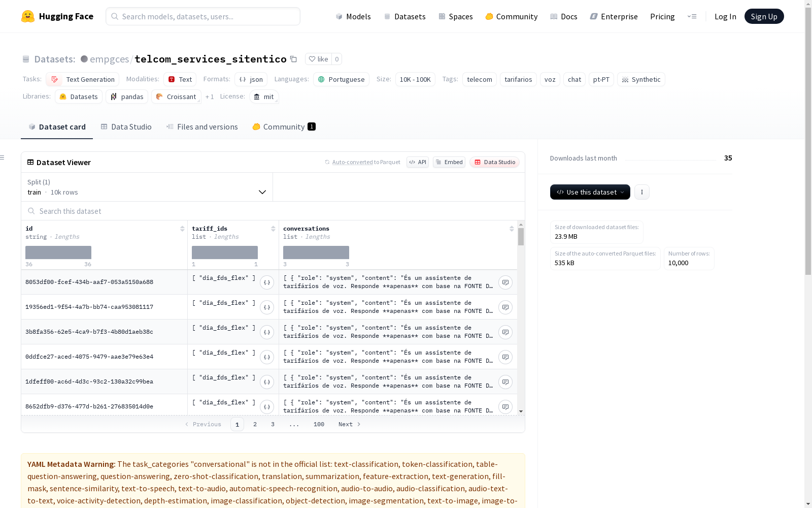The height and width of the screenshot is (508, 812).
Task: Click the API button in Dataset Viewer
Action: click(x=418, y=162)
